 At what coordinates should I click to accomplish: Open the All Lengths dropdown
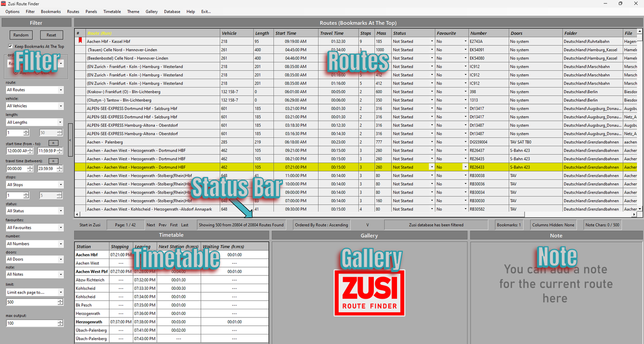click(x=35, y=122)
